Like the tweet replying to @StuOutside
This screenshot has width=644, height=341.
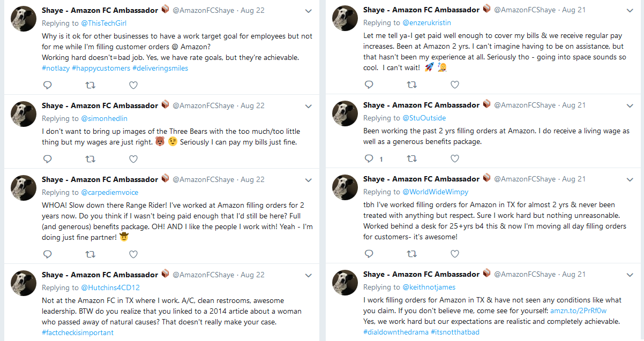[x=454, y=158]
